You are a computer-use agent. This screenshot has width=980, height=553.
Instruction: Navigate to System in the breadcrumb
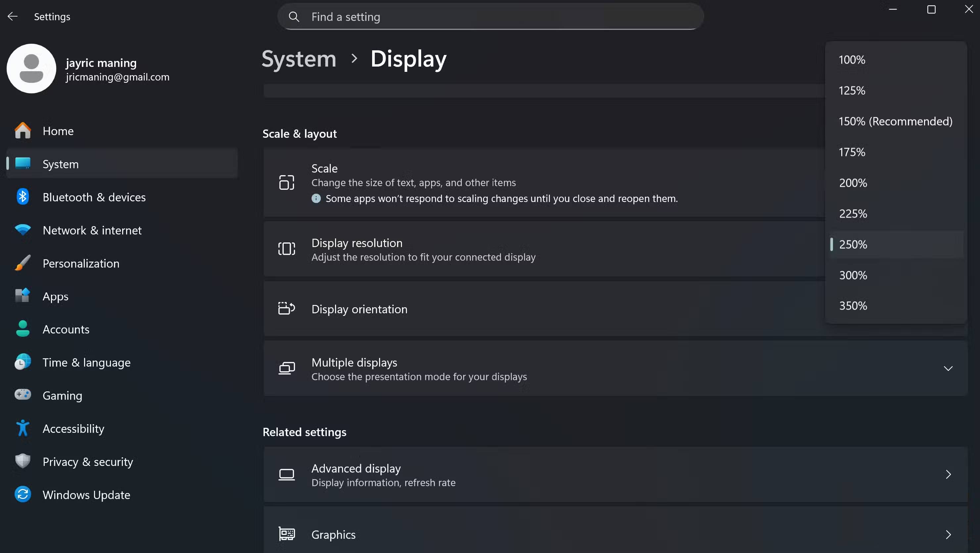tap(299, 59)
